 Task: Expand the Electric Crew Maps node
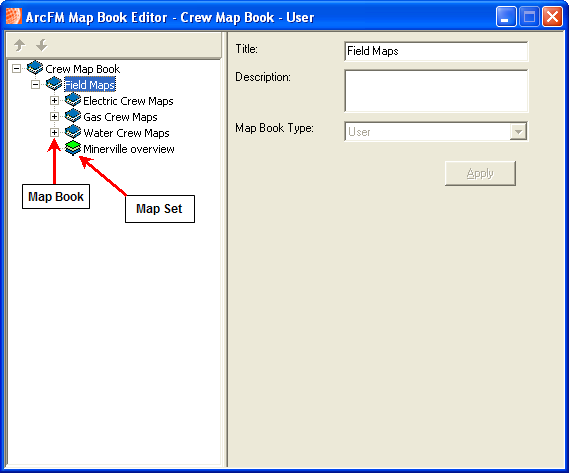click(54, 100)
